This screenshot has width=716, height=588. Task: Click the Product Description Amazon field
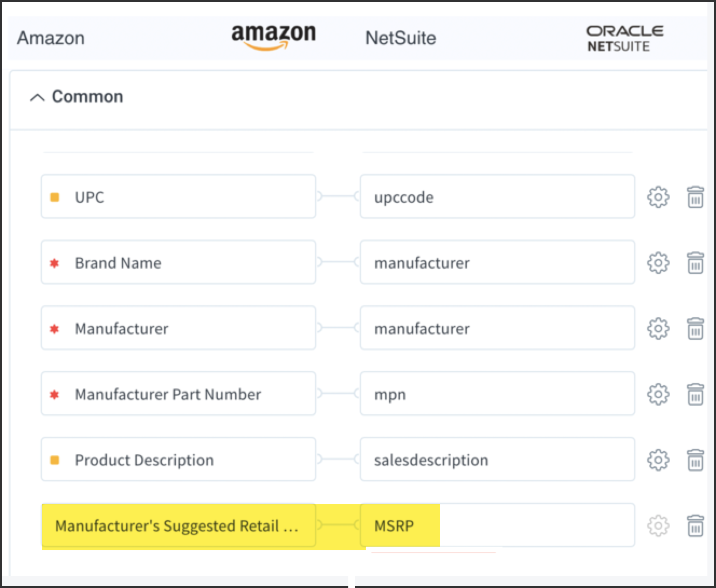tap(178, 459)
